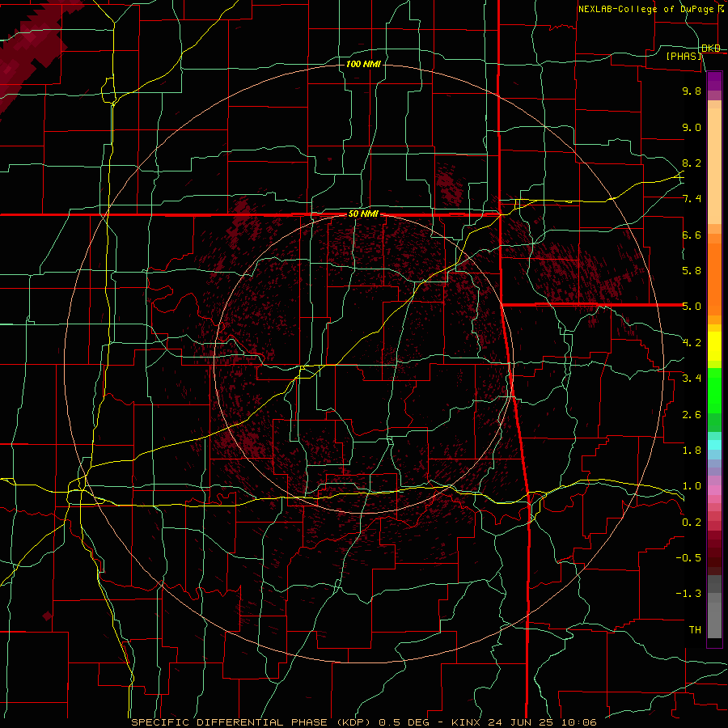Click the 4.2 scale value

[x=692, y=343]
